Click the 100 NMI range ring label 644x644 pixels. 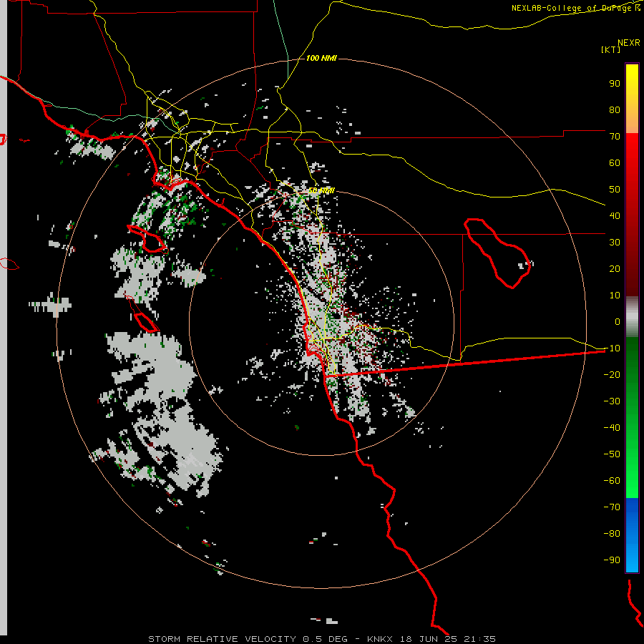[321, 58]
